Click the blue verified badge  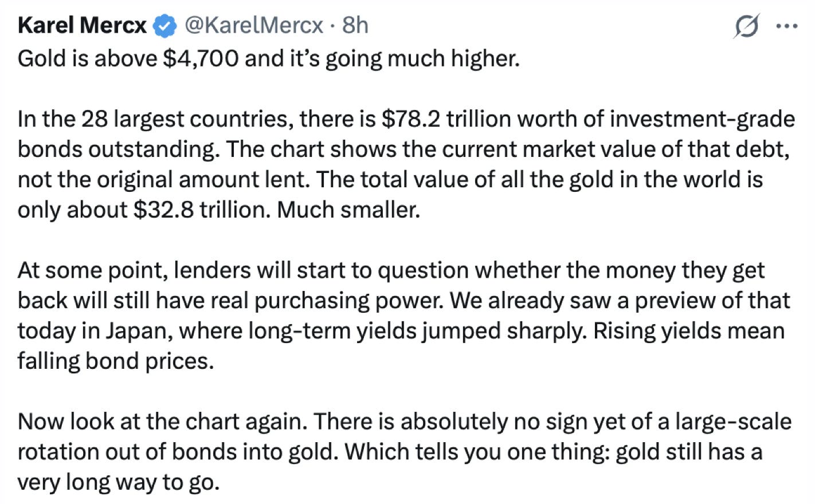(166, 26)
